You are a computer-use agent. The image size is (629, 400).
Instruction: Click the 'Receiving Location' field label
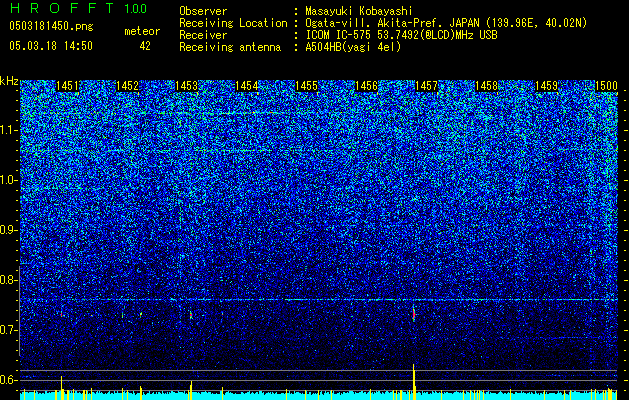(233, 23)
